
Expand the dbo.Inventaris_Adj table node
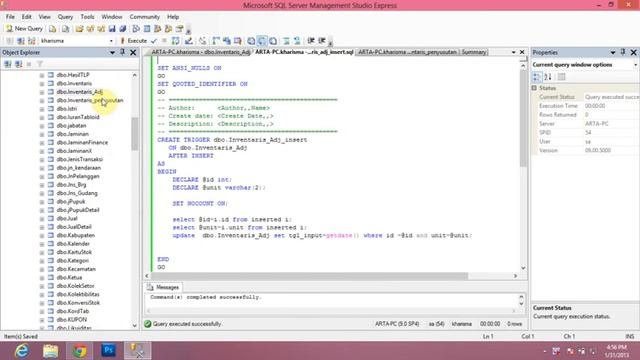point(42,92)
